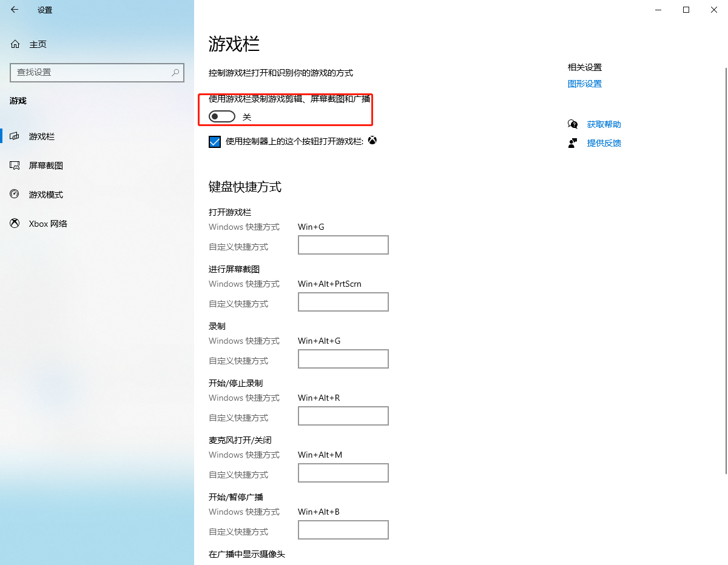
Task: Click the custom shortcut field for 进行屏幕截图
Action: tap(343, 301)
